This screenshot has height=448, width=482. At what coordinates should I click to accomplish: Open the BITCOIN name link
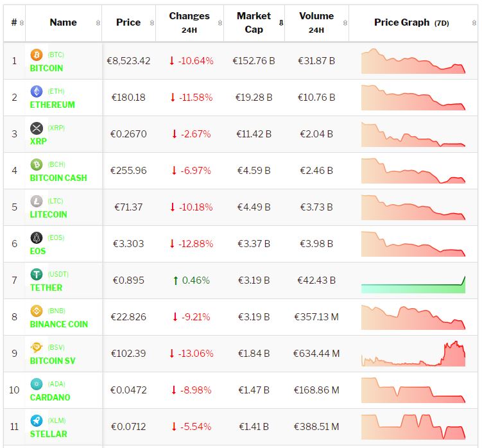[x=46, y=68]
